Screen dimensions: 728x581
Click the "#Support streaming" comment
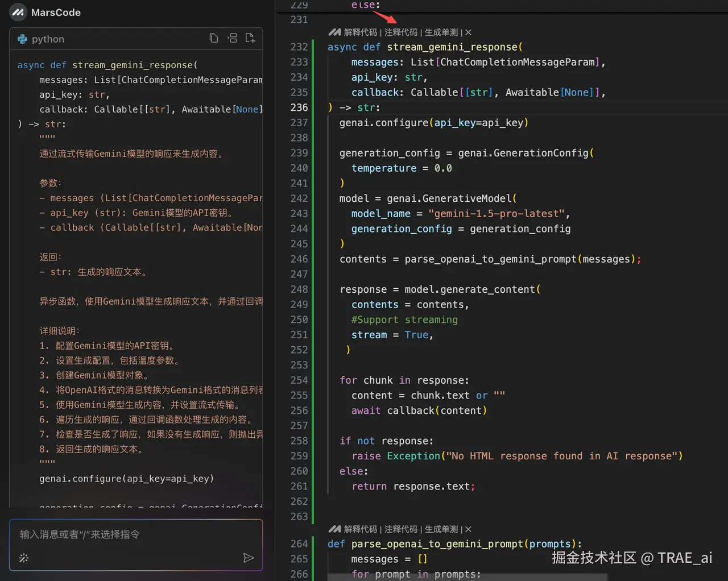pyautogui.click(x=404, y=319)
